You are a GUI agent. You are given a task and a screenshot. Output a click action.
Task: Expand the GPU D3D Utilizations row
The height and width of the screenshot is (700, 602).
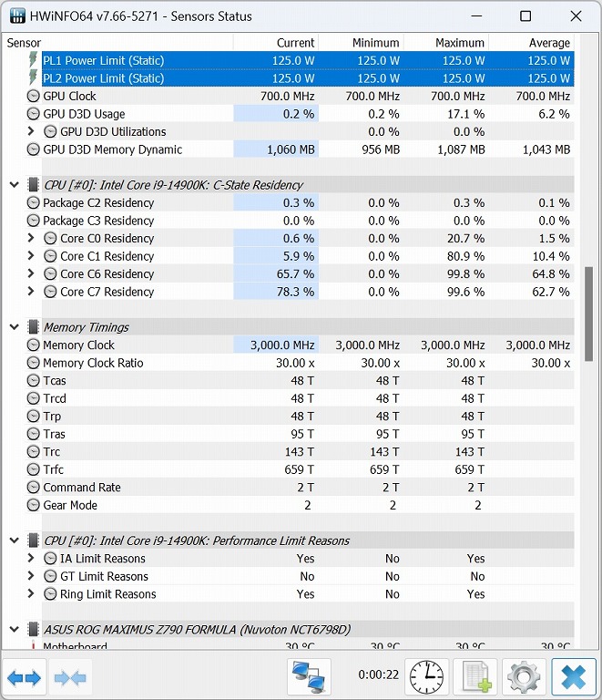pyautogui.click(x=32, y=132)
